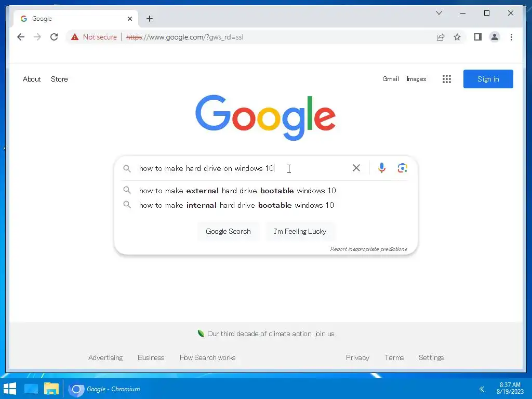This screenshot has height=399, width=532.
Task: Click the Google Search button
Action: point(229,231)
